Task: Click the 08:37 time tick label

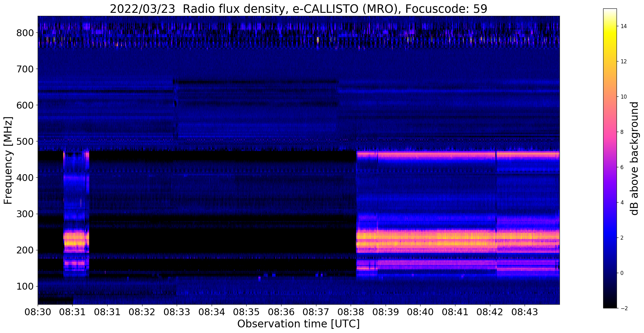Action: pos(316,312)
